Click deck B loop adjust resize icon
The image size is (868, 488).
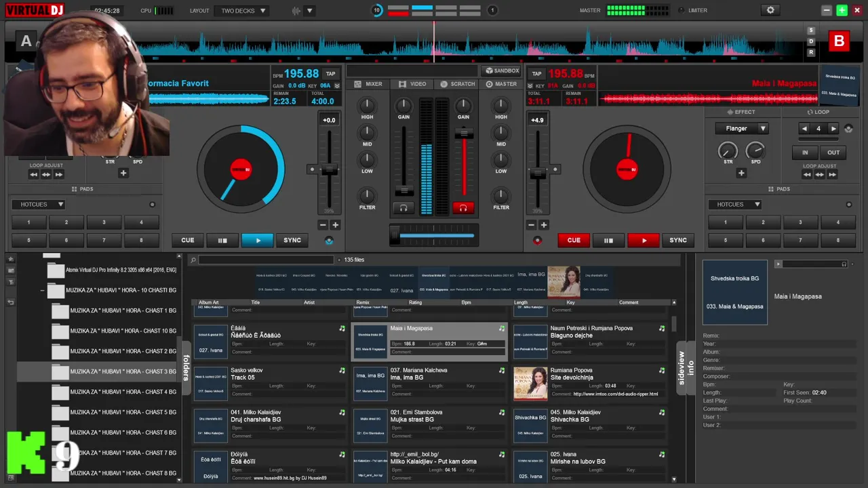(x=820, y=174)
